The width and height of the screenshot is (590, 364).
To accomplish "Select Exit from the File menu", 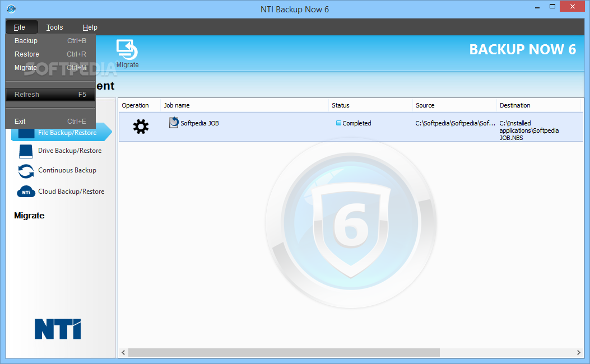I will pos(50,121).
